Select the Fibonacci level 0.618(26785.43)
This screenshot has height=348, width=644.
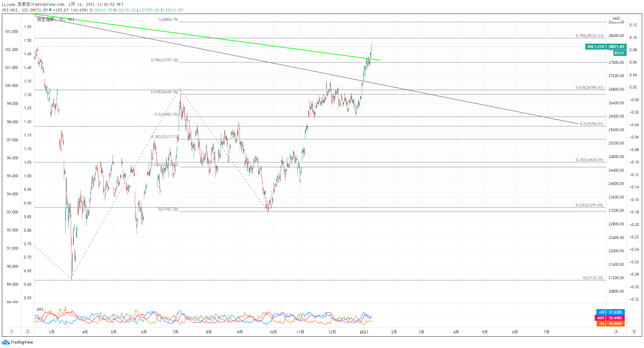point(589,88)
